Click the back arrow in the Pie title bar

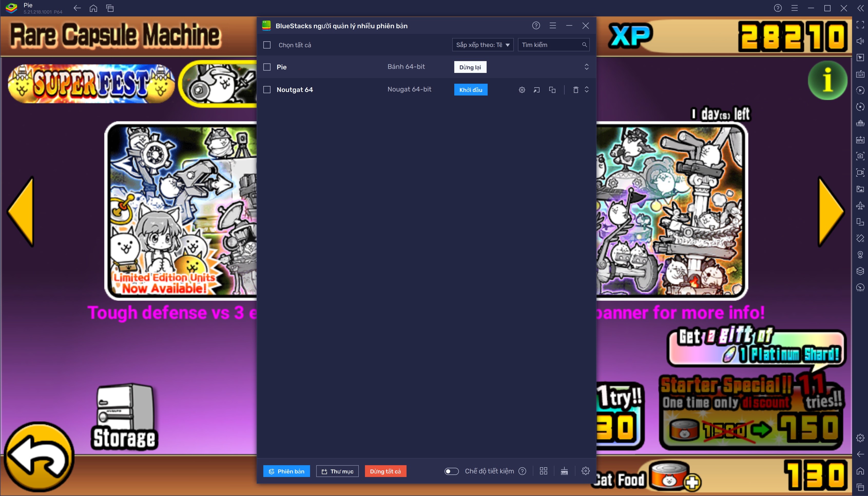77,8
